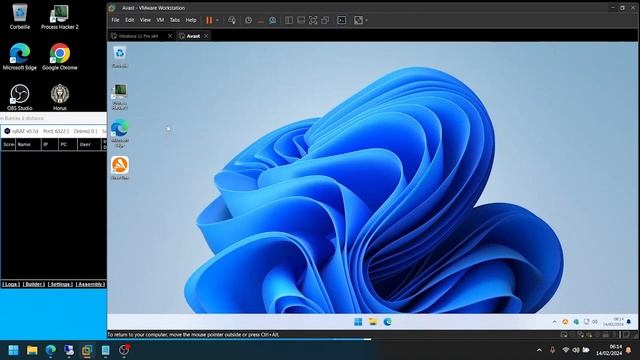Viewport: 640px width, 360px height.
Task: Click the Screen column header in njRAT
Action: coord(8,144)
